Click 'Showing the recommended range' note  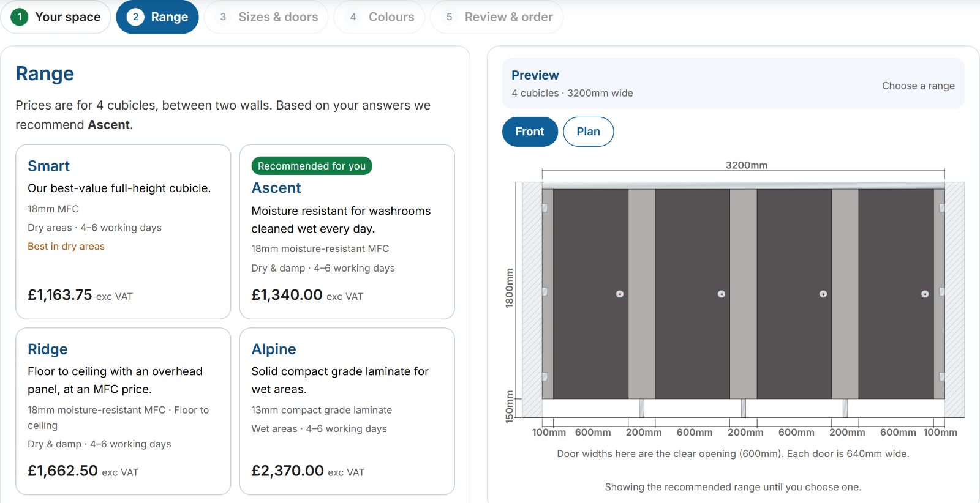pos(733,487)
